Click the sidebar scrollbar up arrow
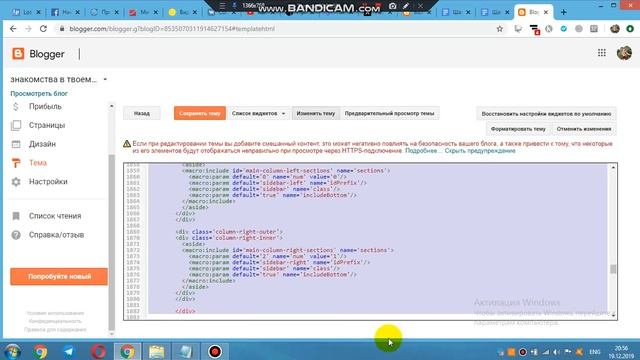This screenshot has width=640, height=360. coord(111,106)
